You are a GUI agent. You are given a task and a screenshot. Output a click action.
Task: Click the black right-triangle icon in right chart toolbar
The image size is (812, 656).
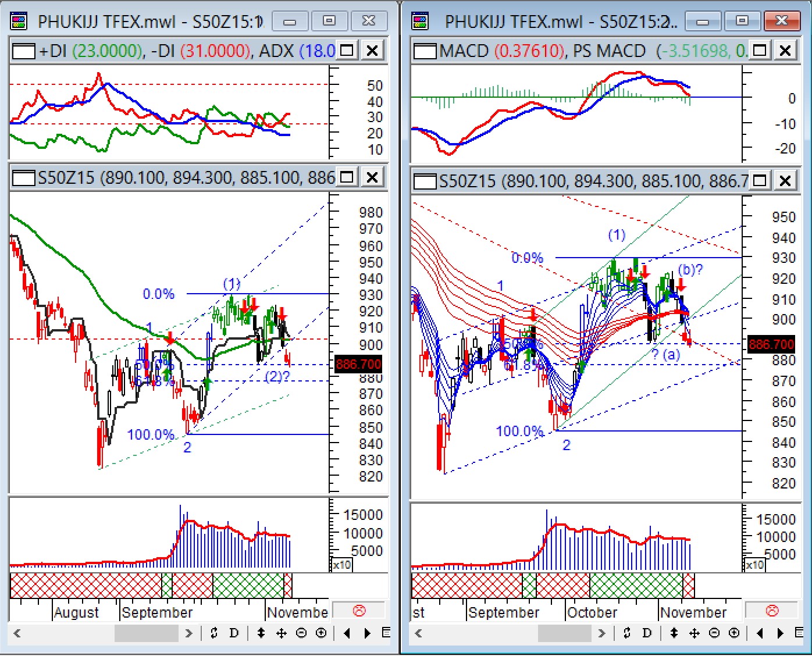[x=780, y=633]
